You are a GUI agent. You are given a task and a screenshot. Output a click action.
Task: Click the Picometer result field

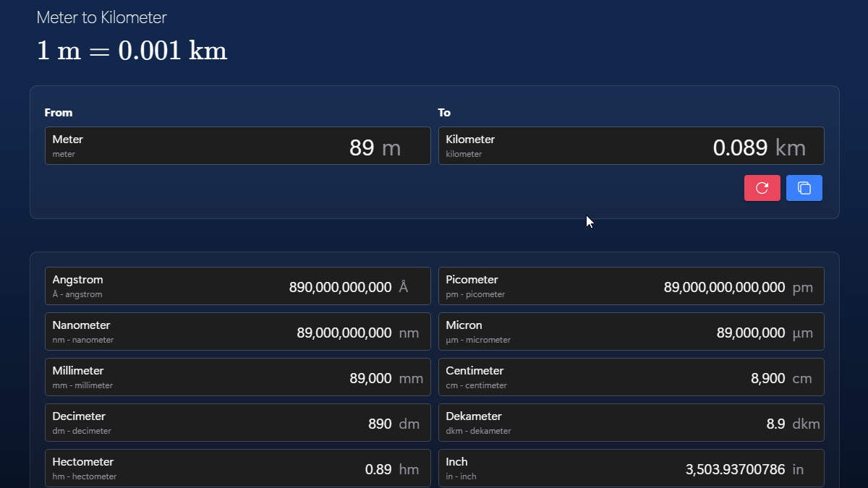coord(630,286)
